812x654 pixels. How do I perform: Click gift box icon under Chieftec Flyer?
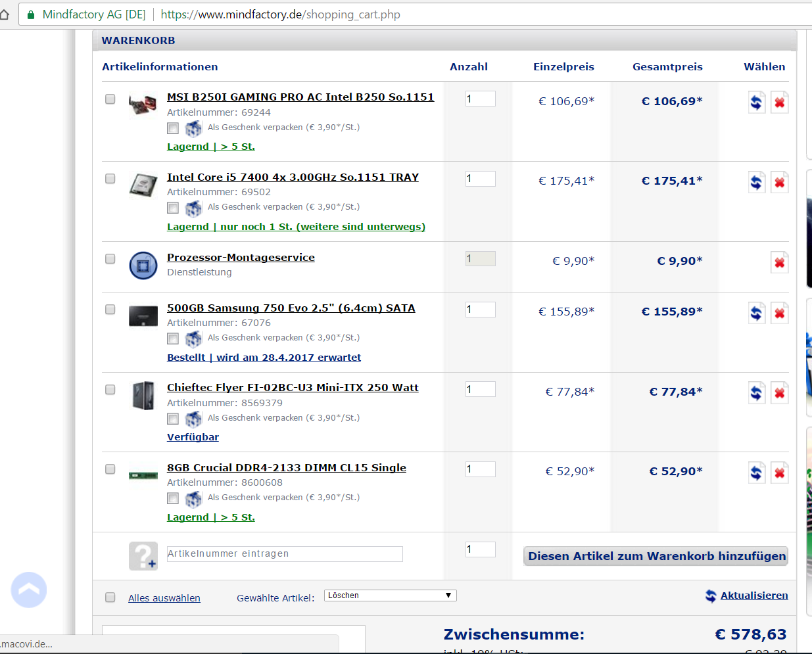pos(193,419)
